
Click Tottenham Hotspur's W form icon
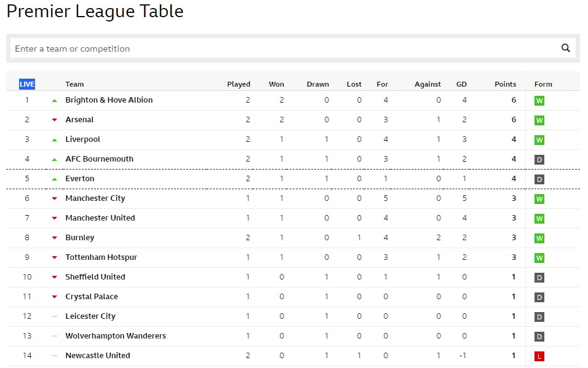point(539,258)
